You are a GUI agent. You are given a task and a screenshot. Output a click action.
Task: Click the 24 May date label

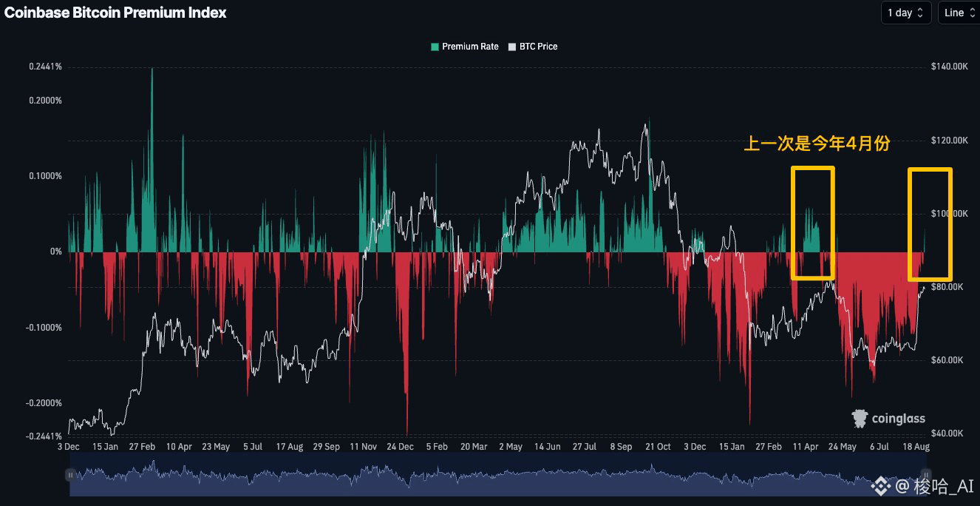click(843, 447)
